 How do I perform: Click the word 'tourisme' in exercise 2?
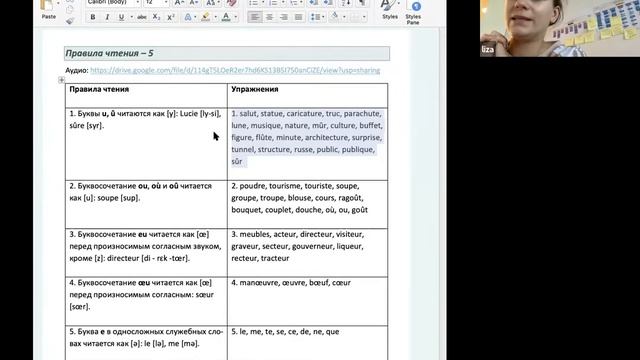pyautogui.click(x=285, y=186)
